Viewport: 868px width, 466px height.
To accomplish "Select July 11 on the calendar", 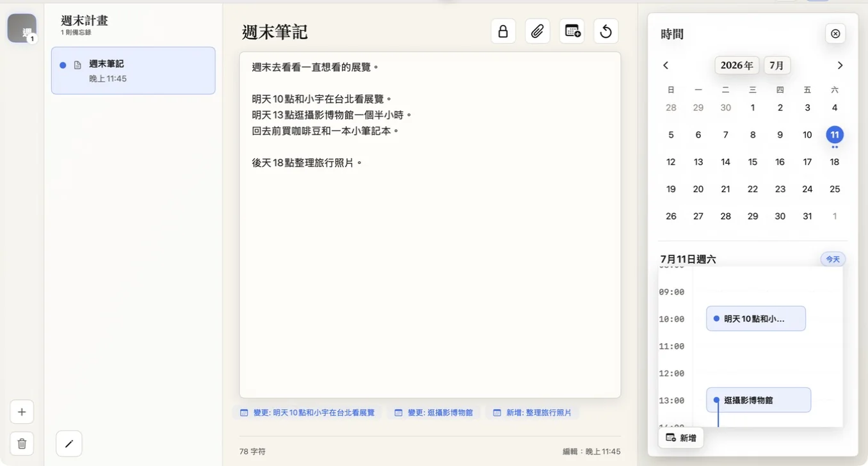I will 835,135.
